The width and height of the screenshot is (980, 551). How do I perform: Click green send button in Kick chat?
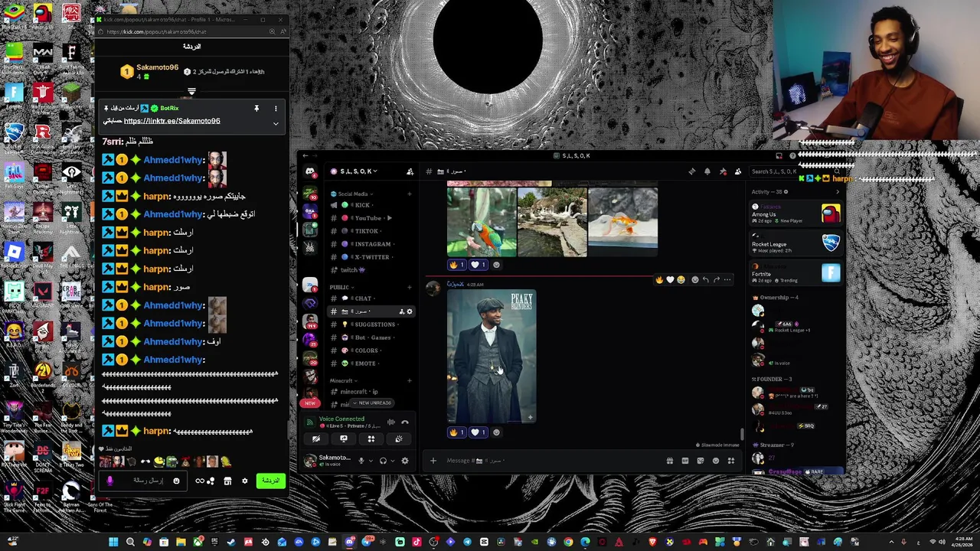click(270, 481)
